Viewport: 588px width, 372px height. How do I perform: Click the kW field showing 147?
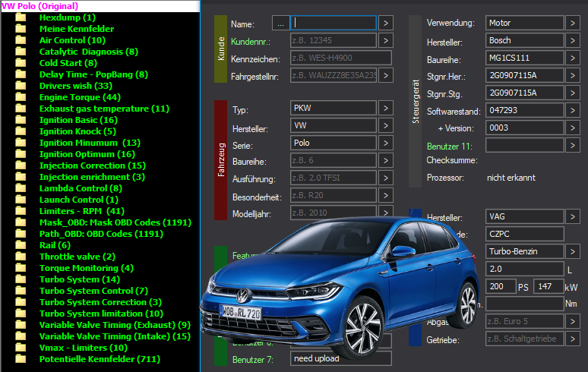(548, 286)
